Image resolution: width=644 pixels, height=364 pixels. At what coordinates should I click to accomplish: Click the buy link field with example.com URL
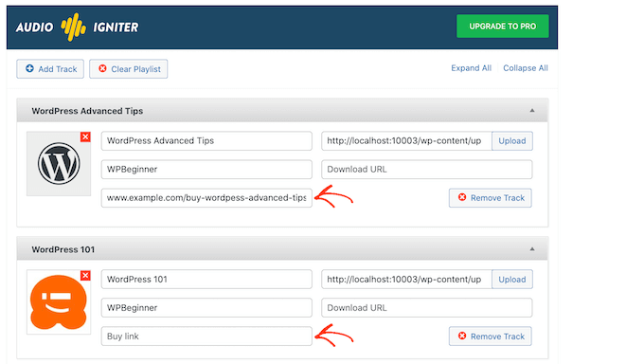[x=206, y=198]
